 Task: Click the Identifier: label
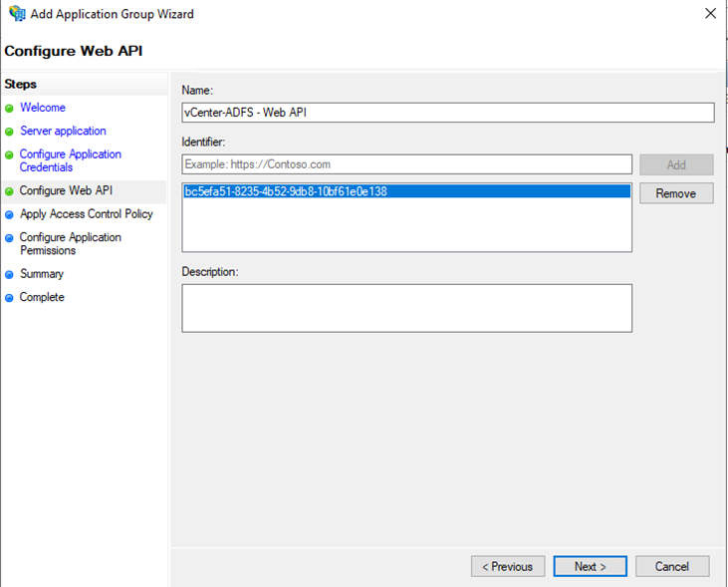(203, 142)
